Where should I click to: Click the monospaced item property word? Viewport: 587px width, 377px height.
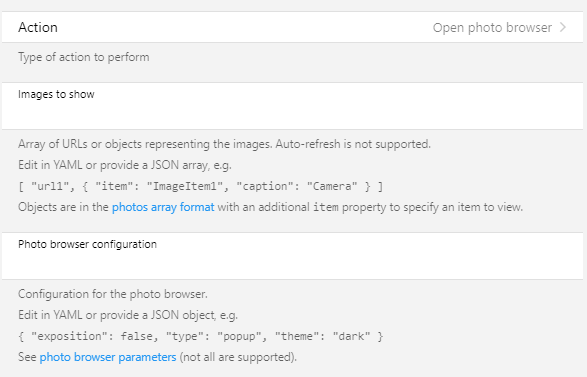326,207
